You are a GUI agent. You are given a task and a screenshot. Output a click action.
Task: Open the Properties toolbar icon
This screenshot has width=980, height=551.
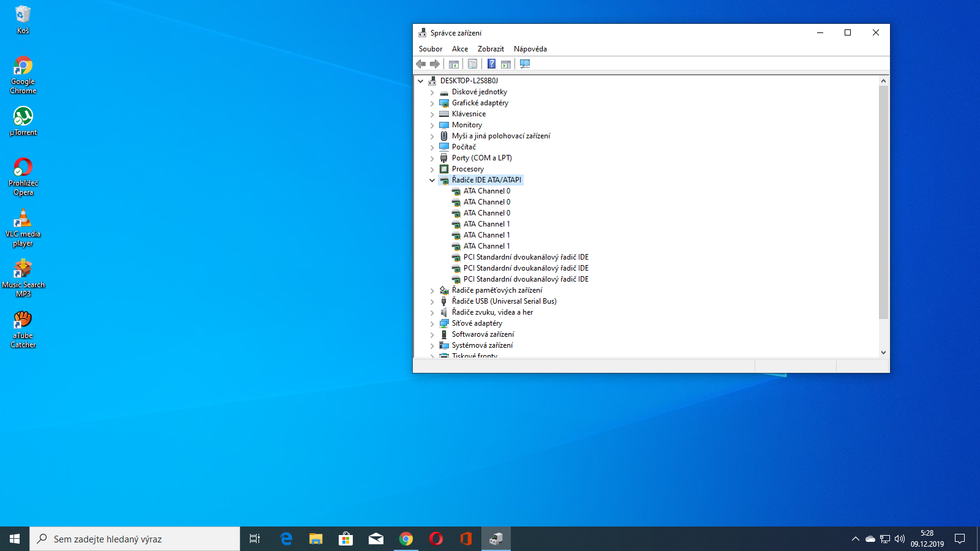coord(472,64)
